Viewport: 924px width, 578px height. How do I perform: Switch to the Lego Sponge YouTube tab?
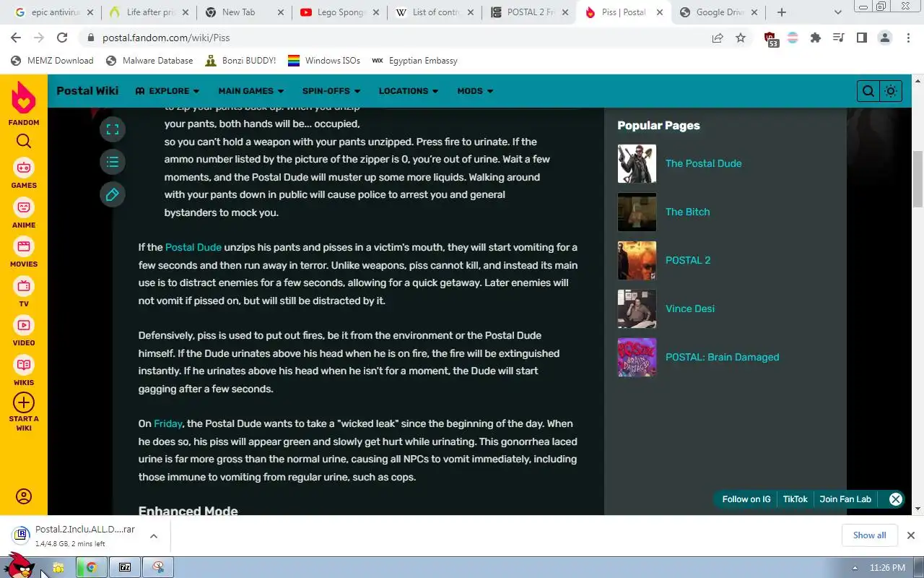[x=339, y=12]
